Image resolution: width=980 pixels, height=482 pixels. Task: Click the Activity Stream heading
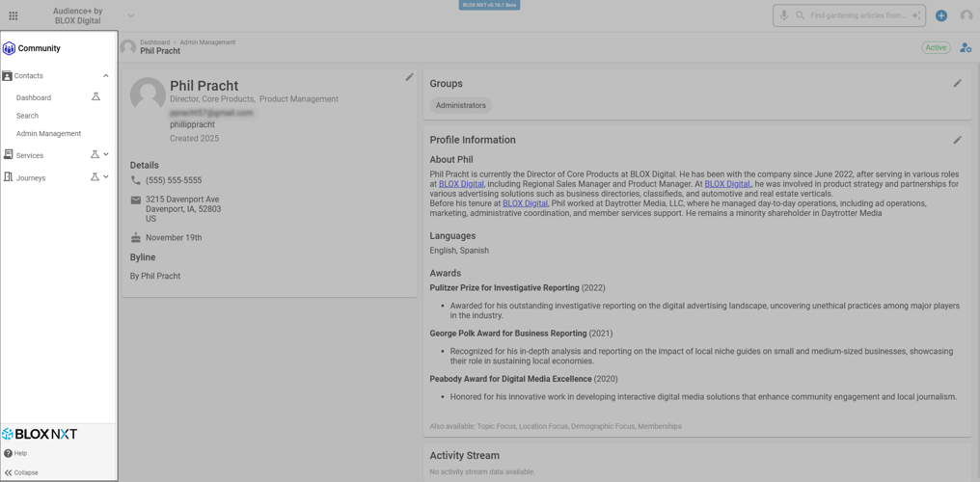[x=464, y=456]
